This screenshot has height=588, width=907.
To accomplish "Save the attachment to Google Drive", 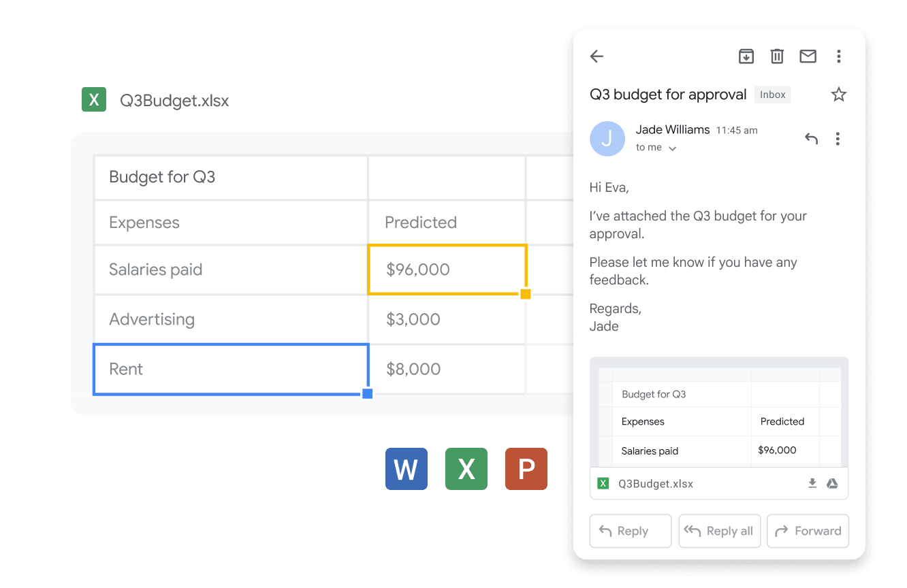I will click(832, 483).
